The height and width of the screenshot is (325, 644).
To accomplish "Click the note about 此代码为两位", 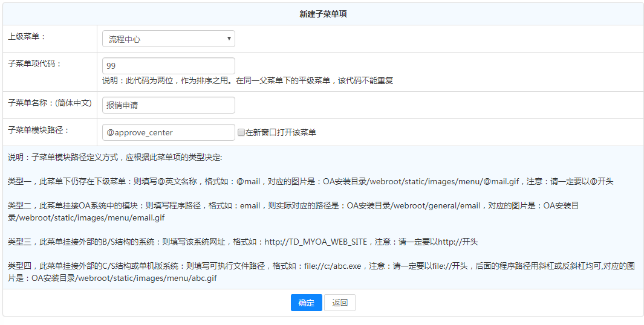I will click(248, 80).
